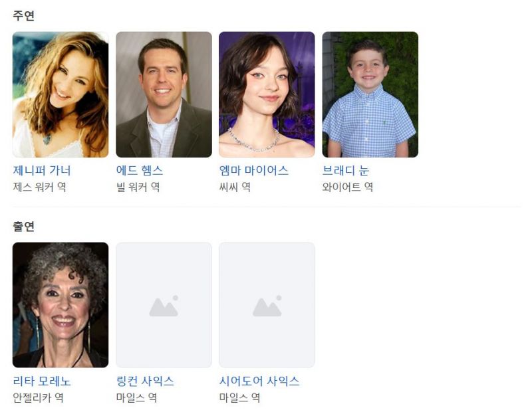The image size is (532, 414).
Task: Click the 제스 워커 역 role text
Action: tap(40, 187)
